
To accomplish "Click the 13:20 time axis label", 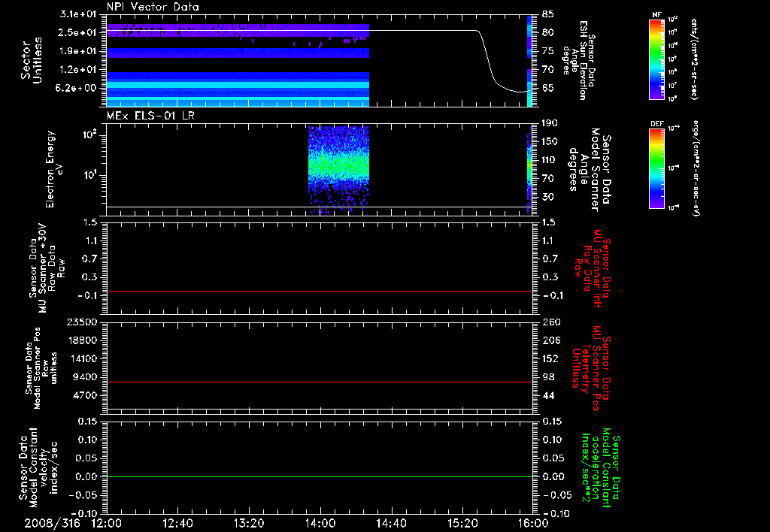I will point(248,523).
